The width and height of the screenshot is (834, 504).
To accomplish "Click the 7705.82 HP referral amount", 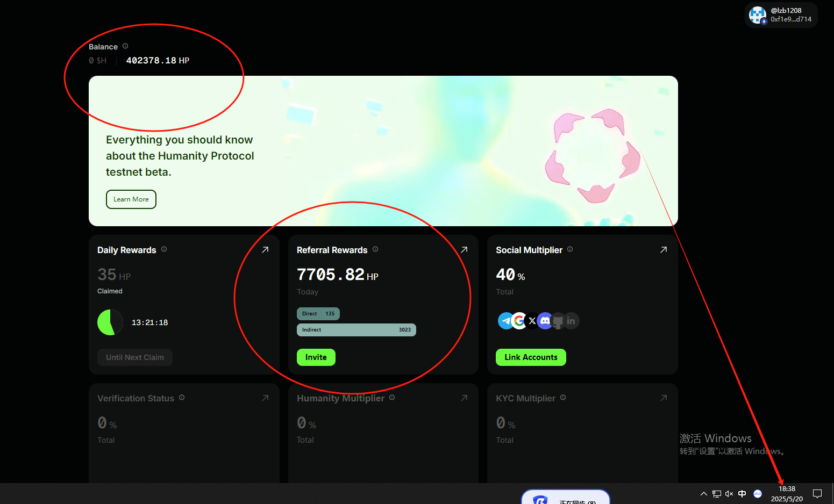I will point(338,275).
